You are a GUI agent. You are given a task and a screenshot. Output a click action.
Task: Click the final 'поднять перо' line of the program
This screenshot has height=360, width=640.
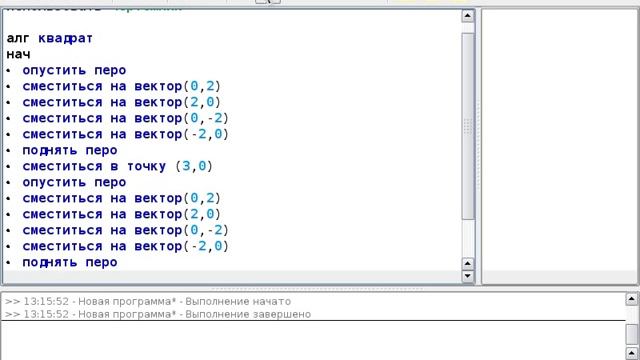pyautogui.click(x=70, y=262)
